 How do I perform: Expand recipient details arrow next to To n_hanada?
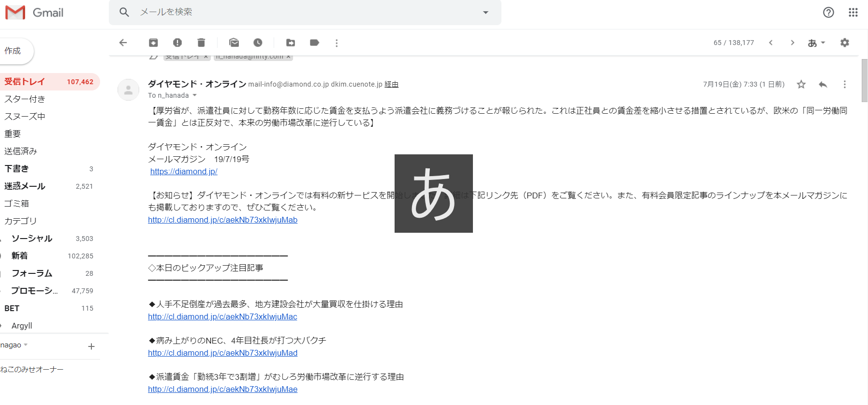(195, 95)
